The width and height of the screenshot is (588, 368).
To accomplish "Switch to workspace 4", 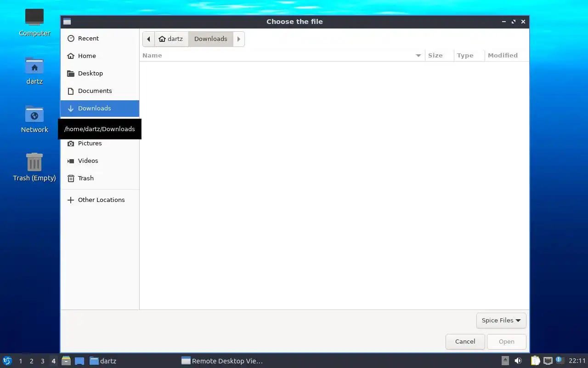I will pos(54,361).
